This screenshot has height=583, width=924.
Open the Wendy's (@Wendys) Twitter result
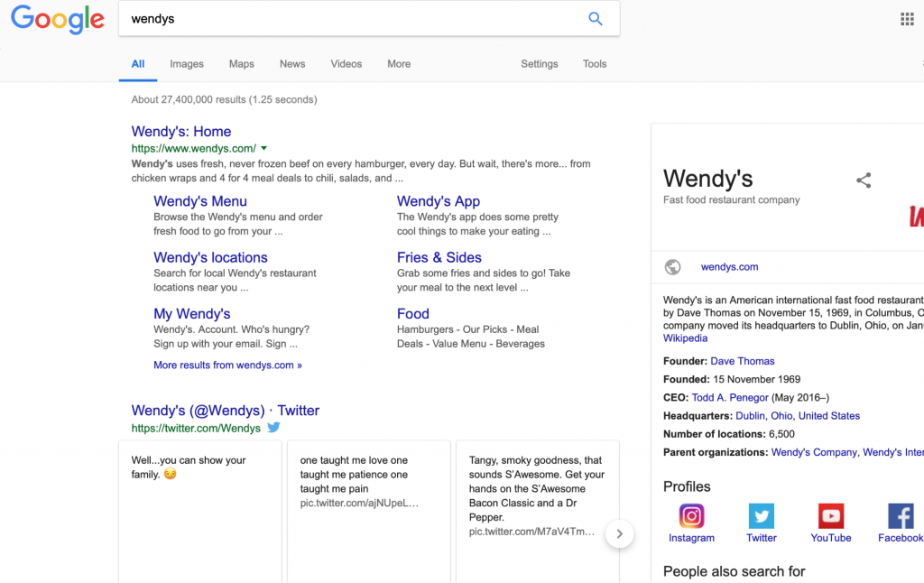225,411
